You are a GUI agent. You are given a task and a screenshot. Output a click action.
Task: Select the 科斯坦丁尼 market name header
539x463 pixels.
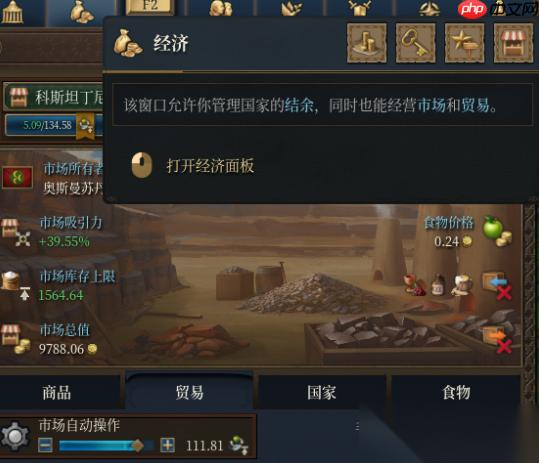[54, 97]
